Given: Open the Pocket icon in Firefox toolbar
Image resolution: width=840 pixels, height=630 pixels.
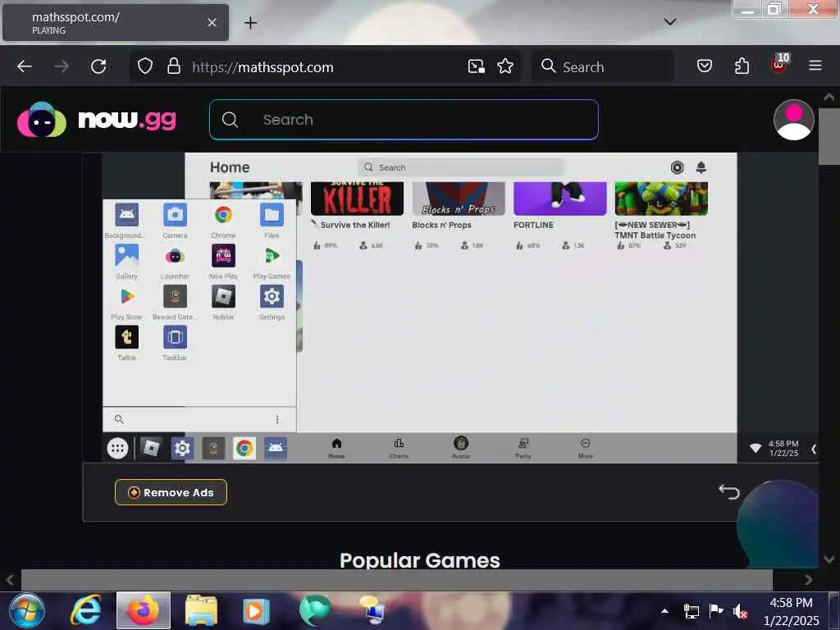Looking at the screenshot, I should [705, 66].
